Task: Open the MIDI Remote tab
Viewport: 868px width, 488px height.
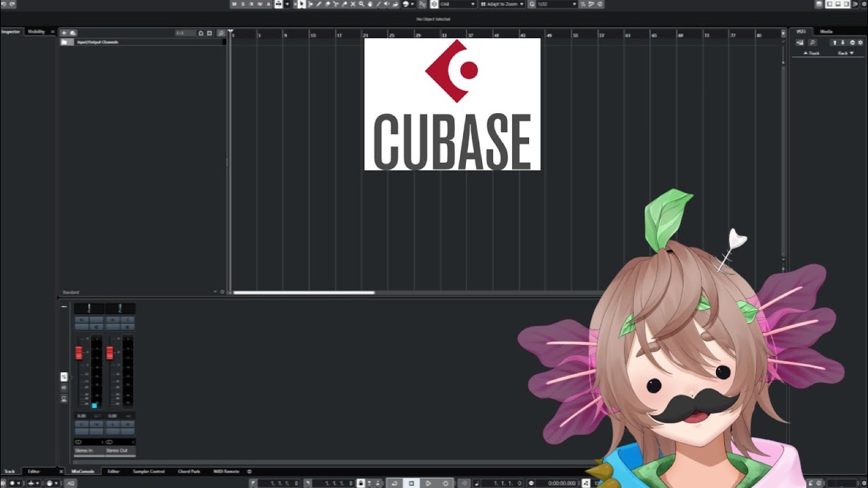Action: (x=226, y=471)
